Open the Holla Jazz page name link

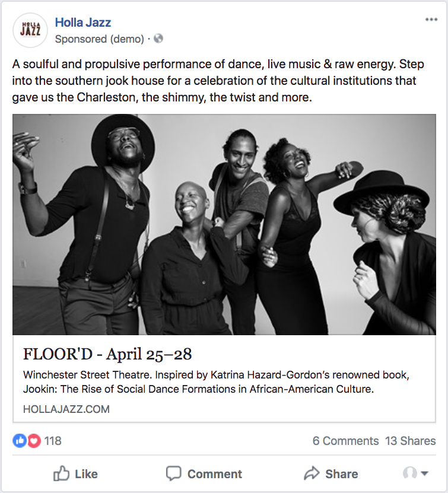click(83, 23)
